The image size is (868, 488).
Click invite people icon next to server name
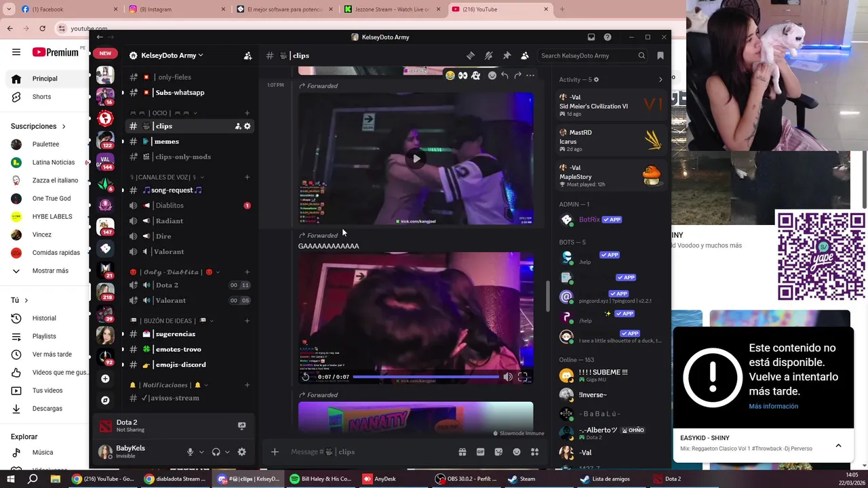click(248, 56)
